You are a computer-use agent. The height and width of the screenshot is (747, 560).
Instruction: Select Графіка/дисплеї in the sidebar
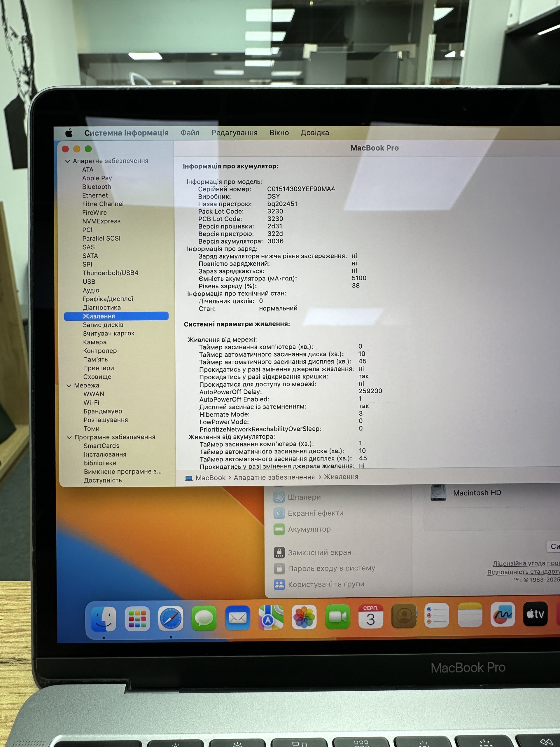[x=108, y=299]
